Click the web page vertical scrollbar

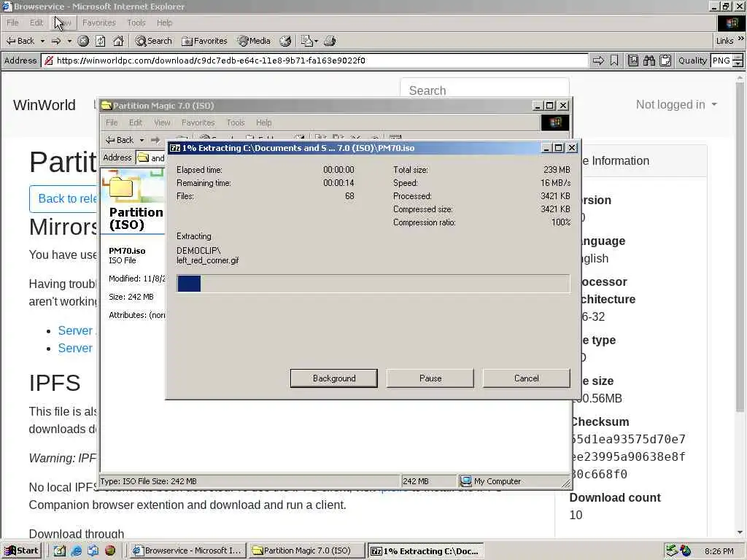pos(740,305)
